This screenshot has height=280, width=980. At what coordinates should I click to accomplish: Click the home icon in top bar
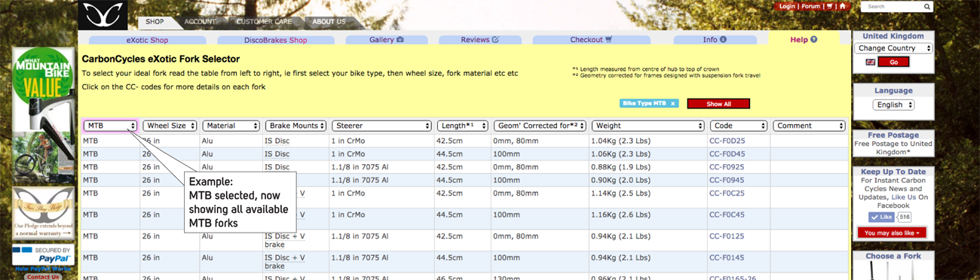pos(842,6)
